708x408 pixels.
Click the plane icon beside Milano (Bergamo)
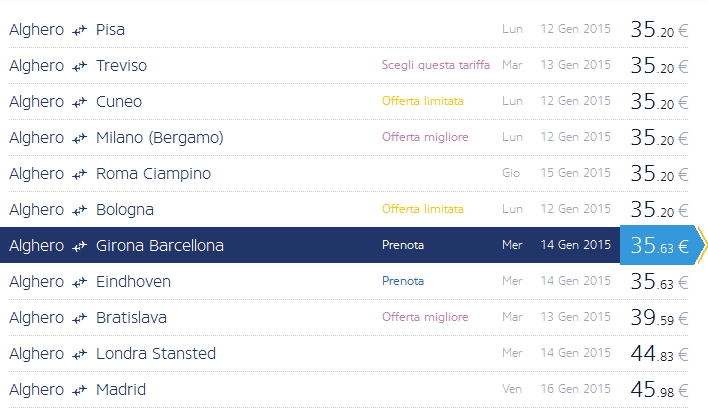click(80, 138)
